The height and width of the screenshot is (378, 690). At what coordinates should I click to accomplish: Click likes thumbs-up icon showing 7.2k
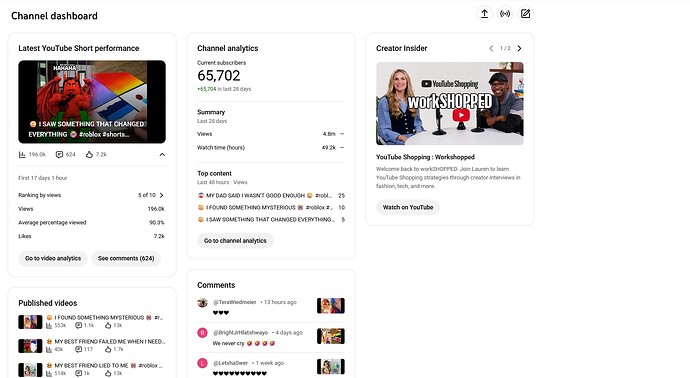[x=89, y=154]
